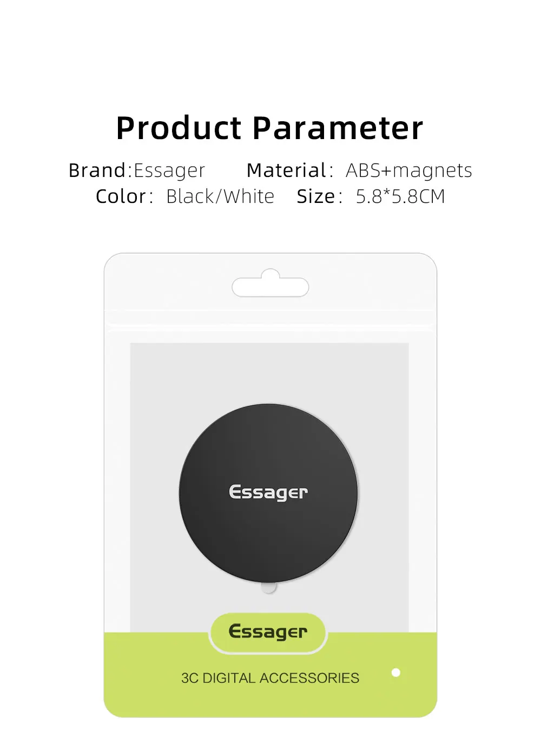
Task: Click the 3C DIGITAL ACCESSORIES text
Action: (x=270, y=678)
